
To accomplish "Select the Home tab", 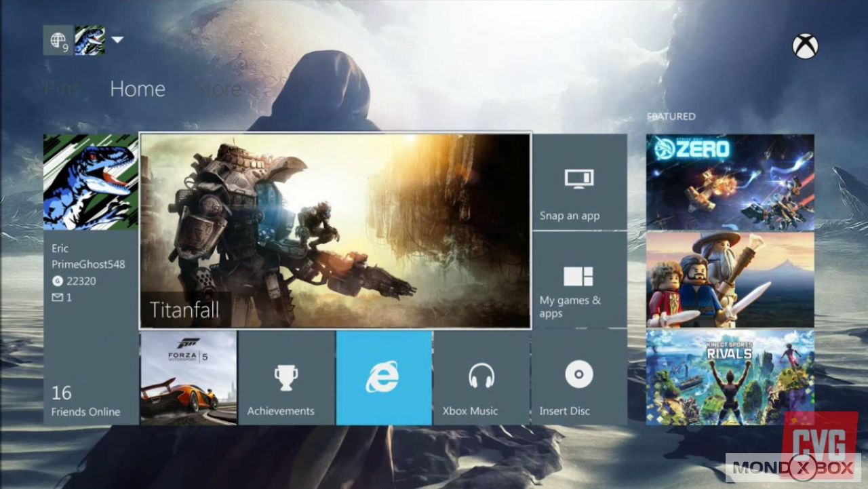I will click(x=138, y=89).
